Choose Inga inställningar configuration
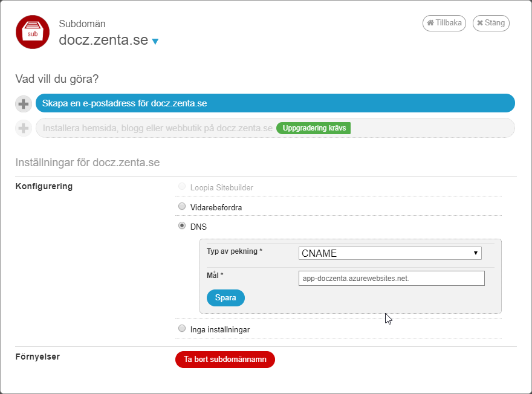The width and height of the screenshot is (532, 394). (x=182, y=328)
